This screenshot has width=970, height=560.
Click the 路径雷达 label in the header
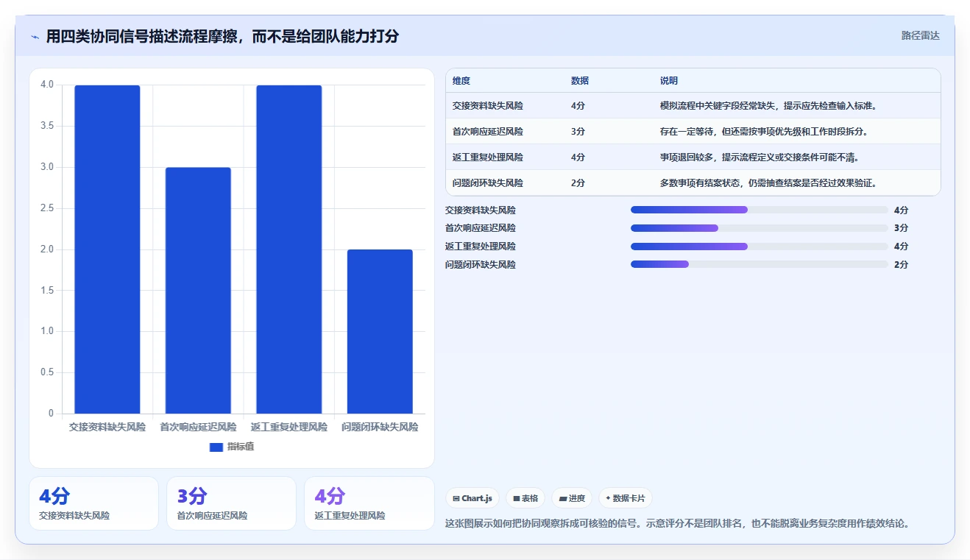click(x=920, y=35)
